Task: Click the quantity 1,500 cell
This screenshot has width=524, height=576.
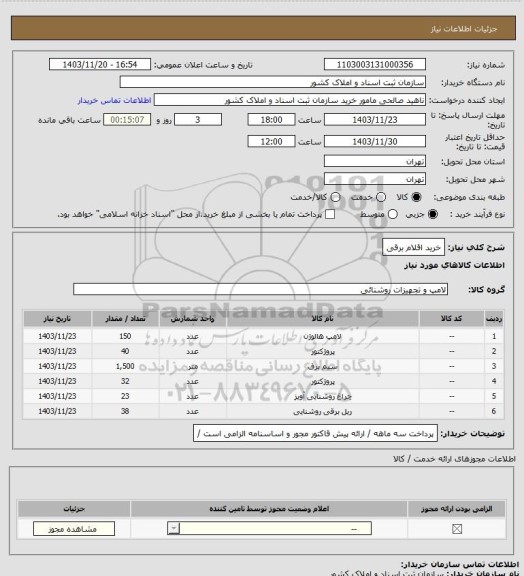Action: [125, 366]
